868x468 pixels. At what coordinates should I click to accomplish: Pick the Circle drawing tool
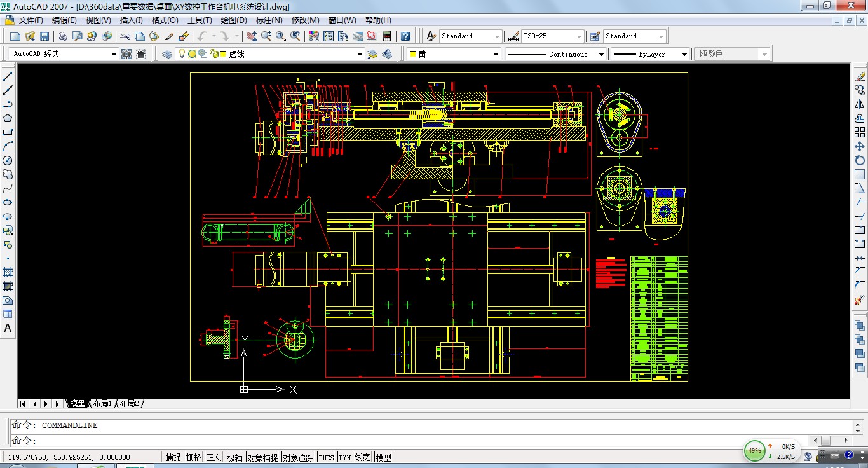(x=8, y=160)
